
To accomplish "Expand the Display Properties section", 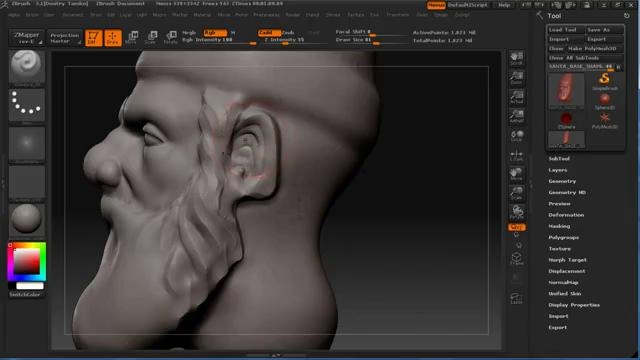I will [x=574, y=305].
